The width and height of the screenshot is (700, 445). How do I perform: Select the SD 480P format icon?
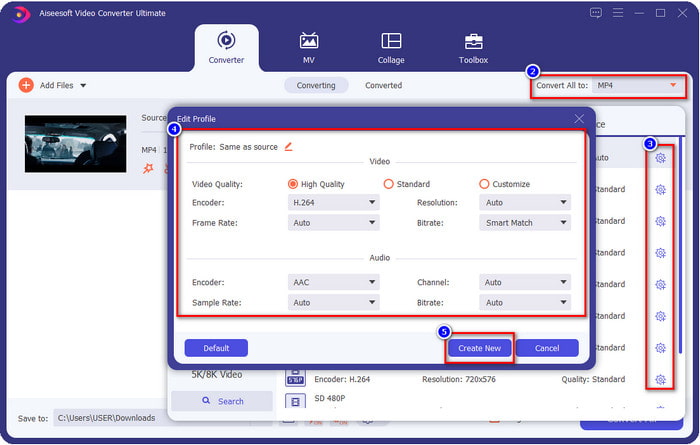[x=295, y=401]
